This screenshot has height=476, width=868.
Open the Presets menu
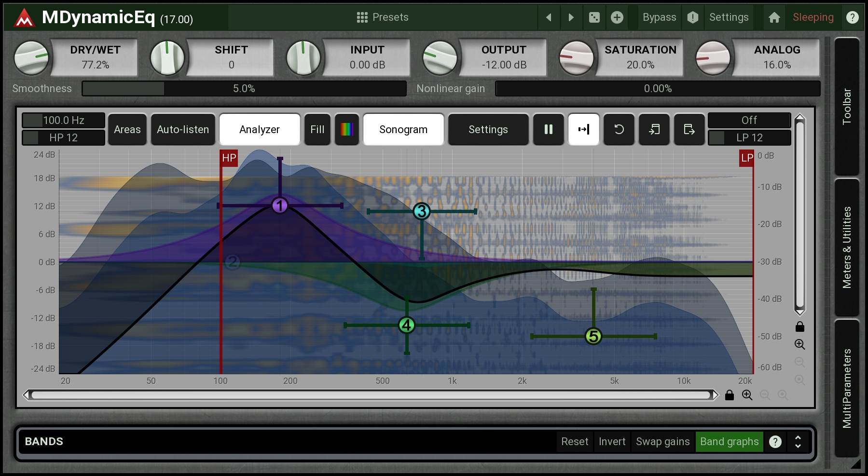pos(383,17)
